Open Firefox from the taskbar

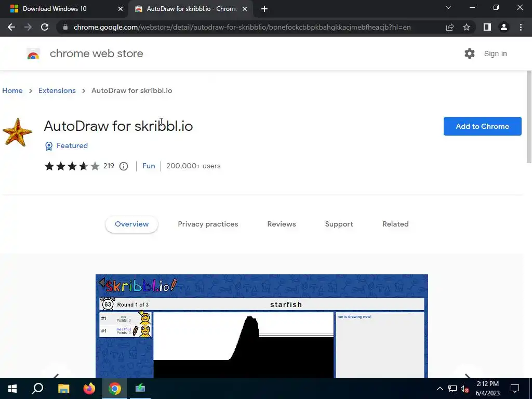(x=89, y=389)
